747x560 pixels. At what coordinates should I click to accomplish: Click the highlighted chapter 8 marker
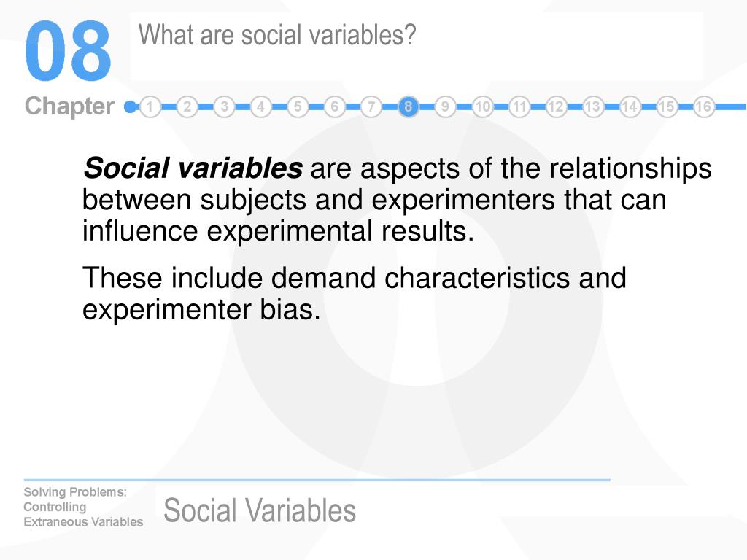(x=409, y=106)
